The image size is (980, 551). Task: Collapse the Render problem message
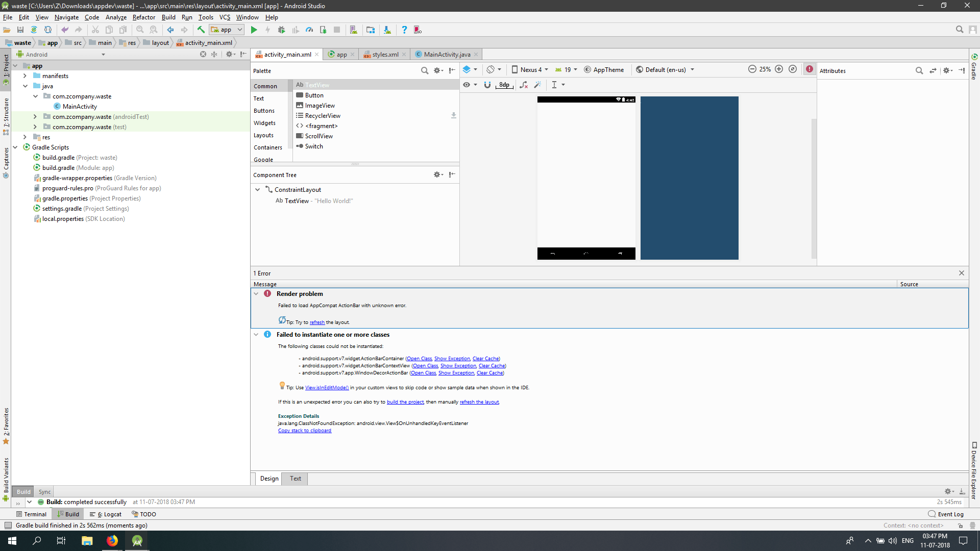click(256, 294)
